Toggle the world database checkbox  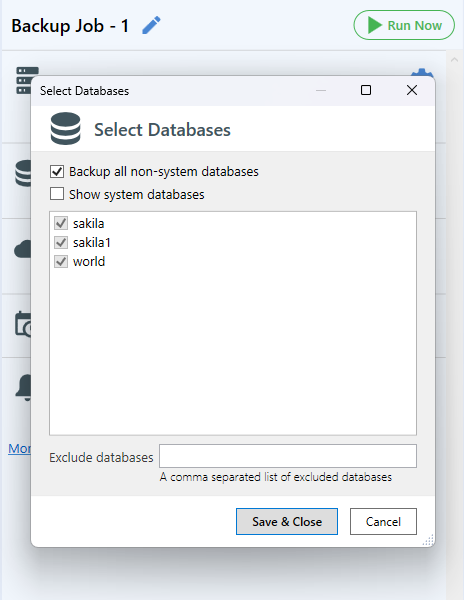[x=61, y=261]
